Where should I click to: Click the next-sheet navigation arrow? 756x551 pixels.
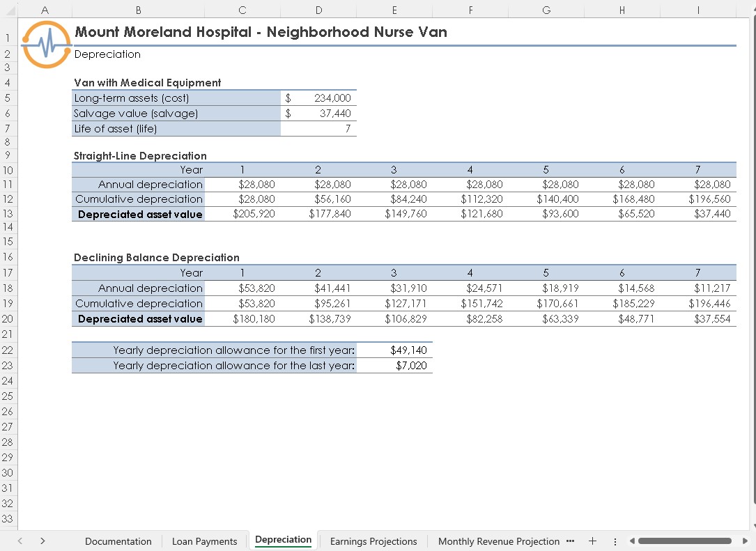[x=43, y=541]
